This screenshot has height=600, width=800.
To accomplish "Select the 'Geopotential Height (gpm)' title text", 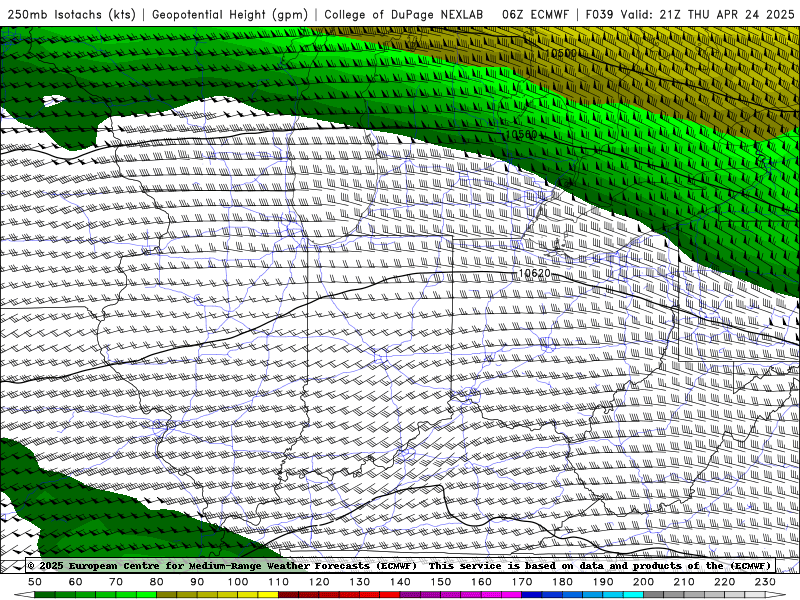I will pyautogui.click(x=230, y=14).
